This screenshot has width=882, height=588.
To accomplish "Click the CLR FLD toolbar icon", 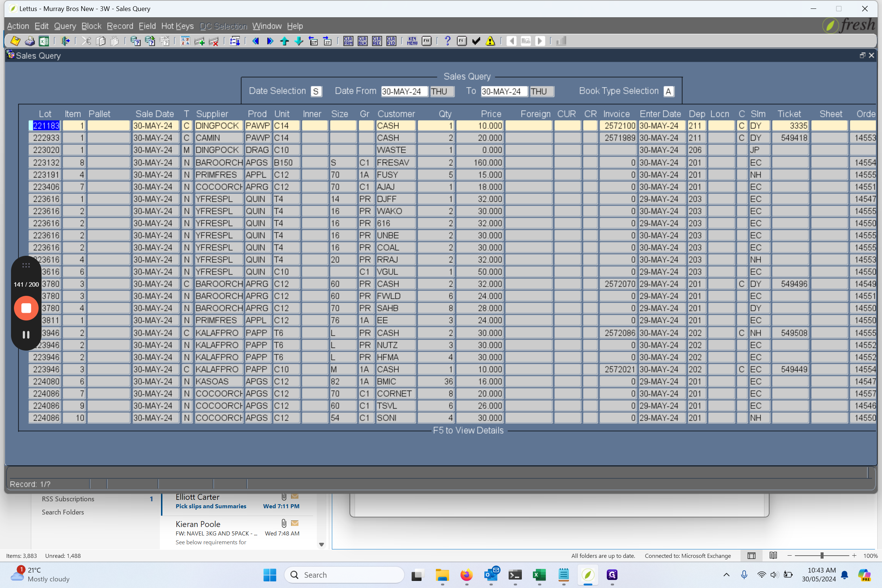I will pyautogui.click(x=391, y=41).
